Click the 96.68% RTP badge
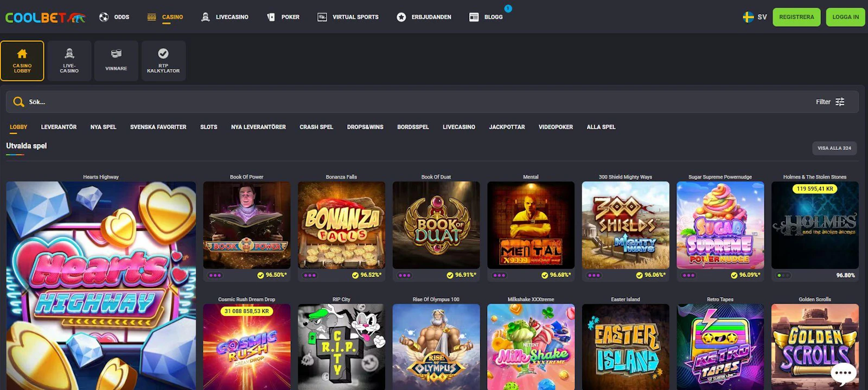 pyautogui.click(x=556, y=275)
